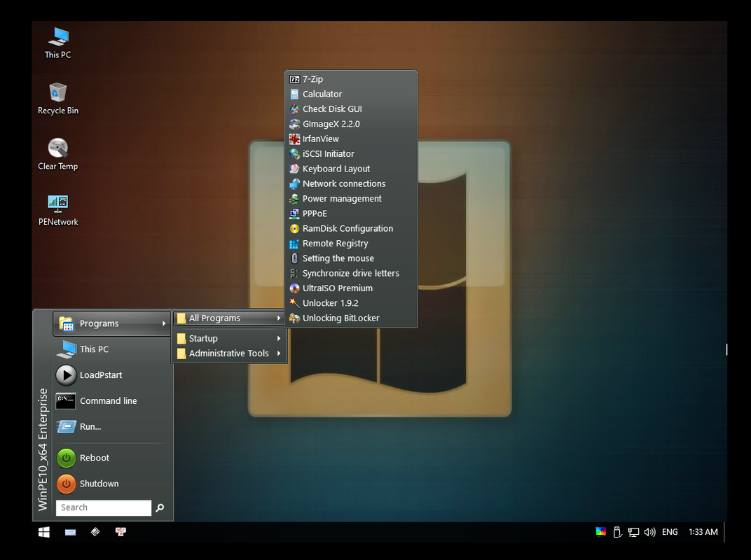Launch PPPoE connection tool
The height and width of the screenshot is (560, 751).
350,213
